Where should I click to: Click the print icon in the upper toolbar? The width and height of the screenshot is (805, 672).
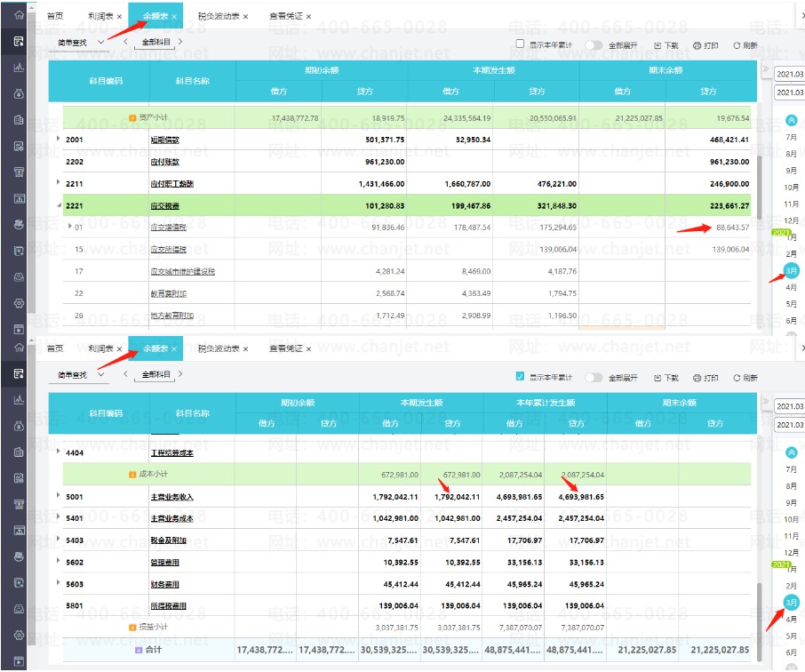pyautogui.click(x=697, y=45)
